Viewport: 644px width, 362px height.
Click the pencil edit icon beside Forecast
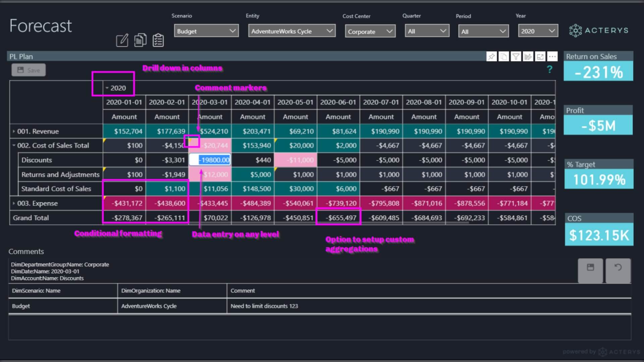pyautogui.click(x=122, y=40)
